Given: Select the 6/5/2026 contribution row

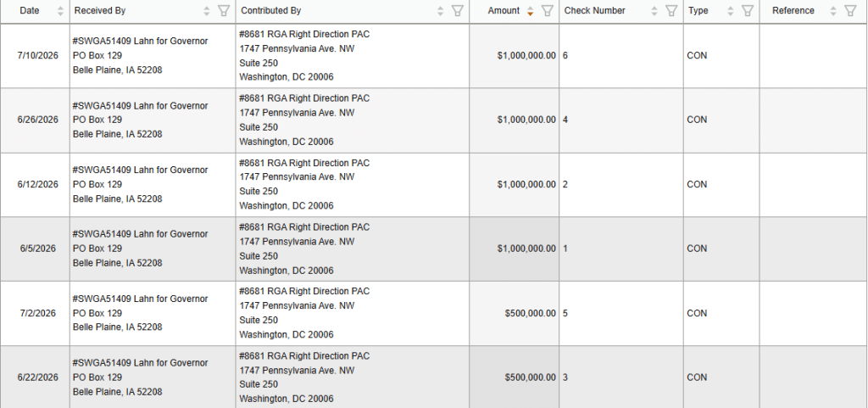Looking at the screenshot, I should pos(434,249).
